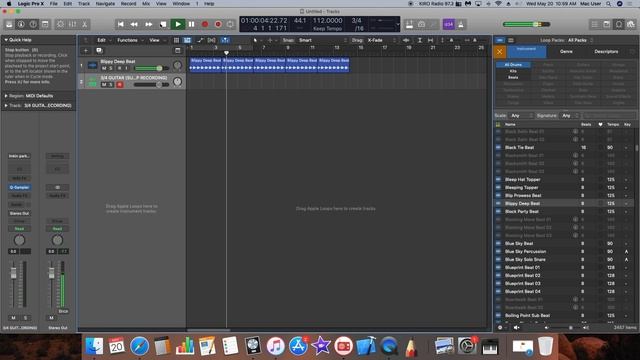640x360 pixels.
Task: Select the Black Tie Beat loop
Action: click(x=564, y=147)
